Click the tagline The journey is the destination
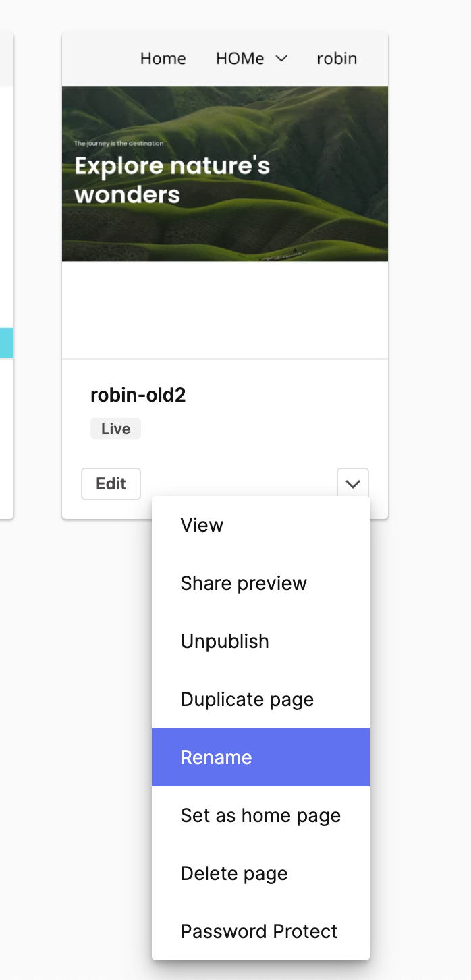This screenshot has width=471, height=980. pyautogui.click(x=119, y=143)
